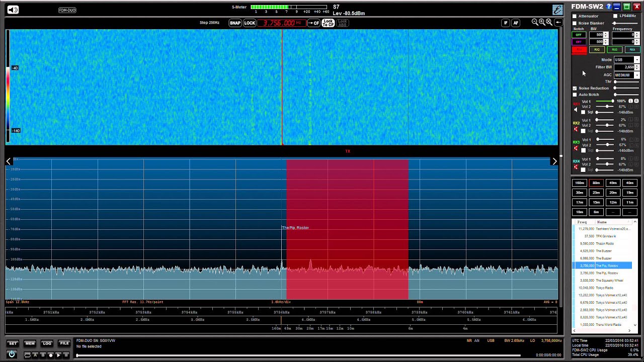644x362 pixels.
Task: Select Tashkent Volmet in the frequency list
Action: [x=603, y=229]
